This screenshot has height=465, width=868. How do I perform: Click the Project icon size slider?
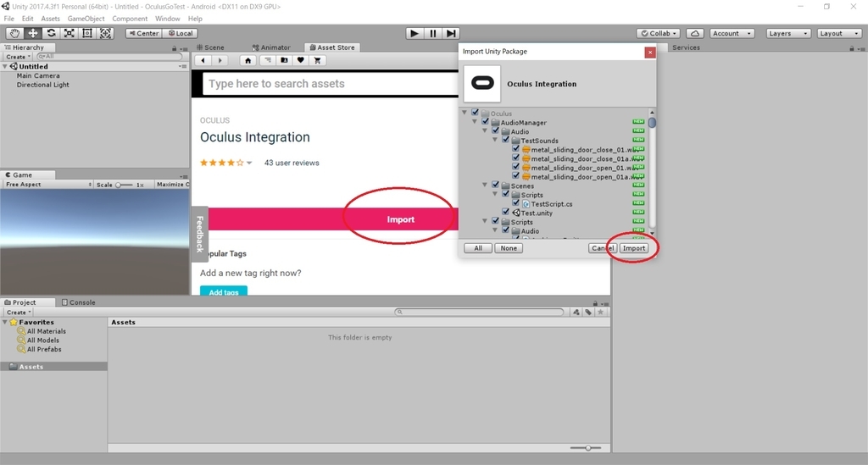[586, 448]
